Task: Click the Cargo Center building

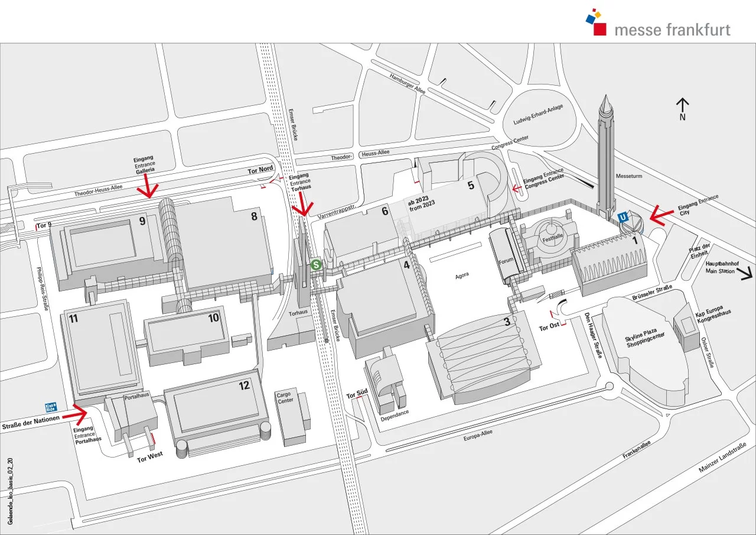Action: pyautogui.click(x=293, y=417)
